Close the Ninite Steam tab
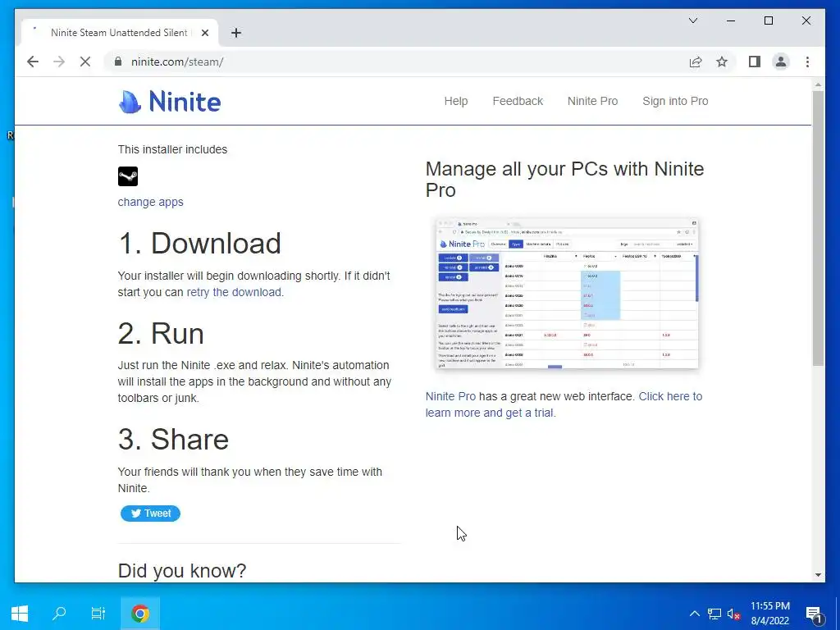 click(x=204, y=33)
